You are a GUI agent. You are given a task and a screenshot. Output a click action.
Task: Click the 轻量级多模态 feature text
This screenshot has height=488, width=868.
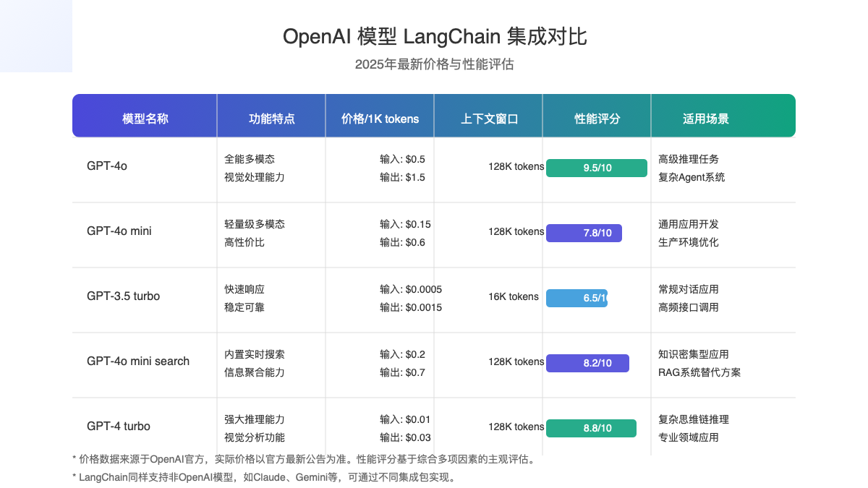[255, 224]
